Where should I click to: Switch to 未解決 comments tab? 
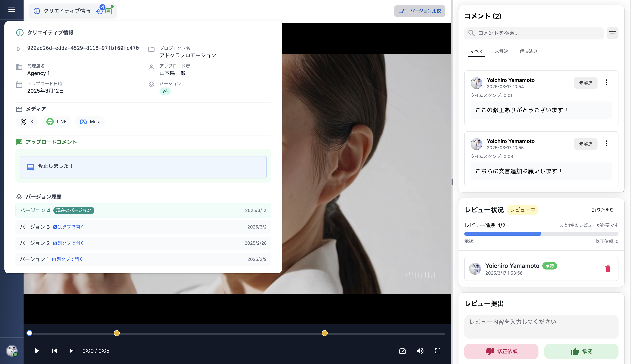coord(501,51)
